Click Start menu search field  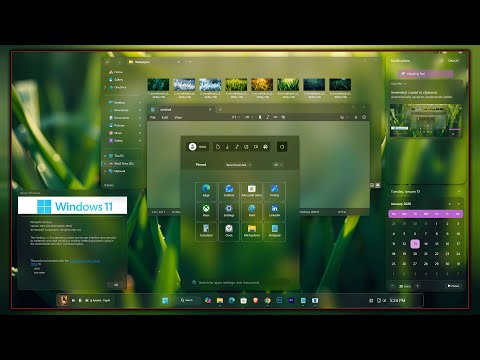(240, 282)
